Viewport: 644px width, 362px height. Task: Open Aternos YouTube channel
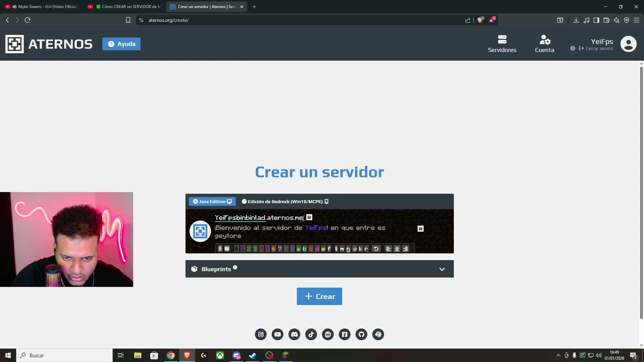click(277, 334)
